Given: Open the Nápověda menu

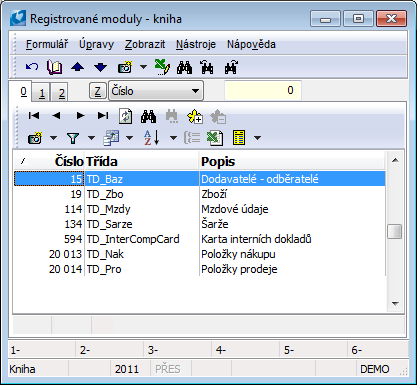Looking at the screenshot, I should (x=251, y=44).
